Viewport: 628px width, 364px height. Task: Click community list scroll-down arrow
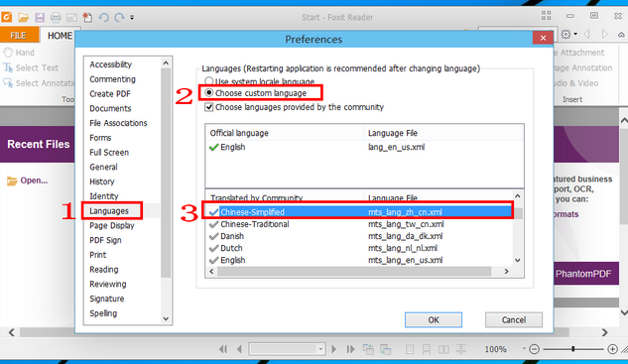[x=518, y=260]
